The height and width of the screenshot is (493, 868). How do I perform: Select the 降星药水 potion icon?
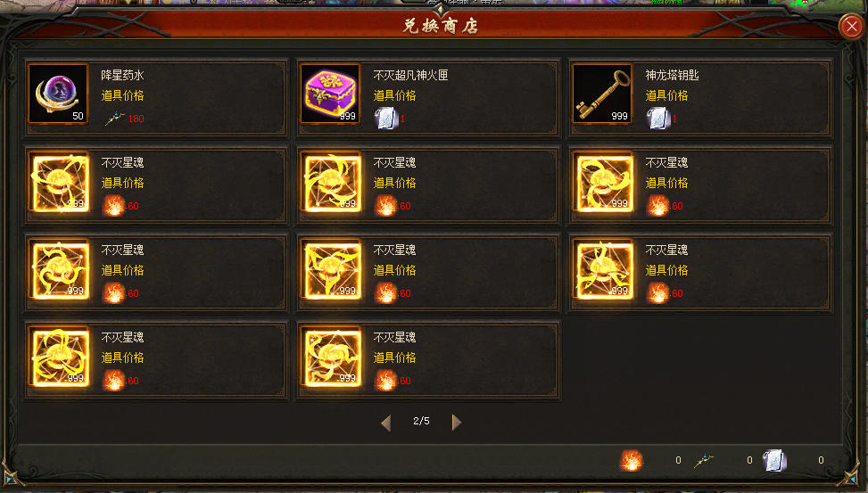click(x=58, y=94)
